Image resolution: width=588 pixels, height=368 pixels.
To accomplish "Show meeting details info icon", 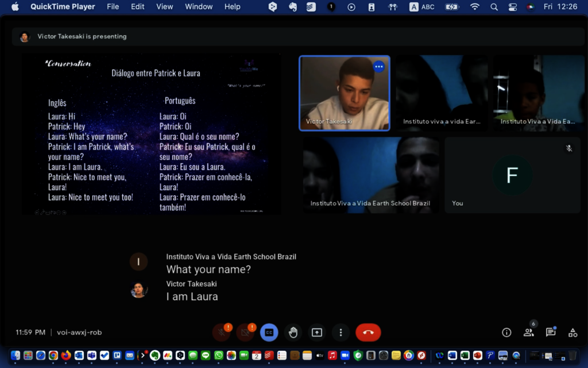I will click(x=506, y=332).
